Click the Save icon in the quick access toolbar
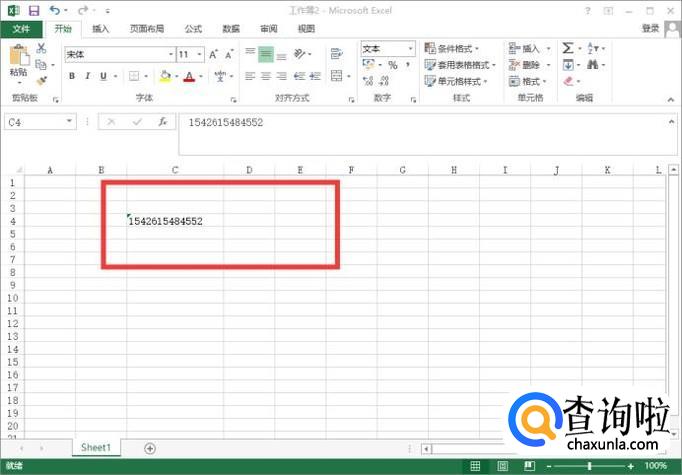Image resolution: width=682 pixels, height=475 pixels. coord(33,10)
